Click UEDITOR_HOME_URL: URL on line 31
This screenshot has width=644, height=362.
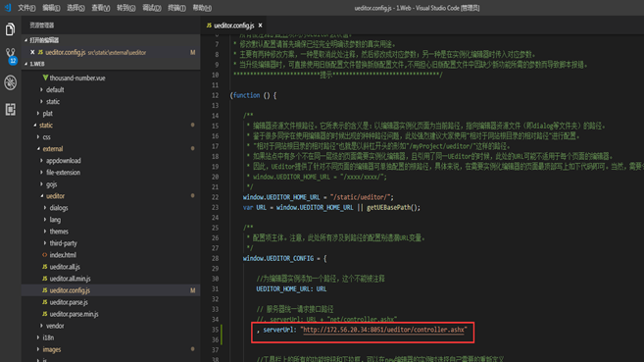pyautogui.click(x=291, y=288)
